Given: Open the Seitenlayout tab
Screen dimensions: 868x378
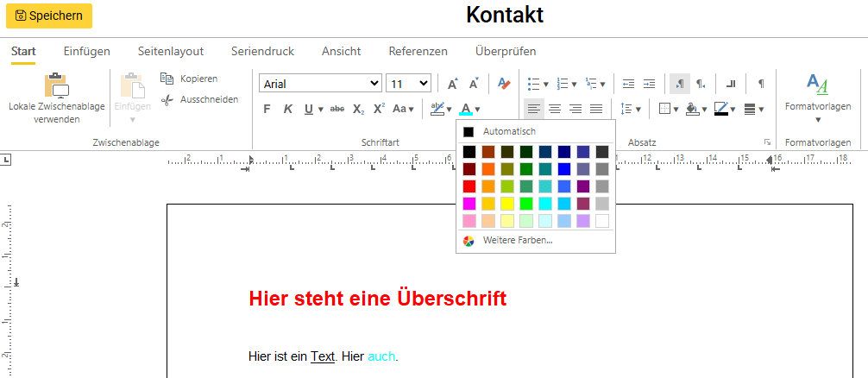Looking at the screenshot, I should coord(170,51).
